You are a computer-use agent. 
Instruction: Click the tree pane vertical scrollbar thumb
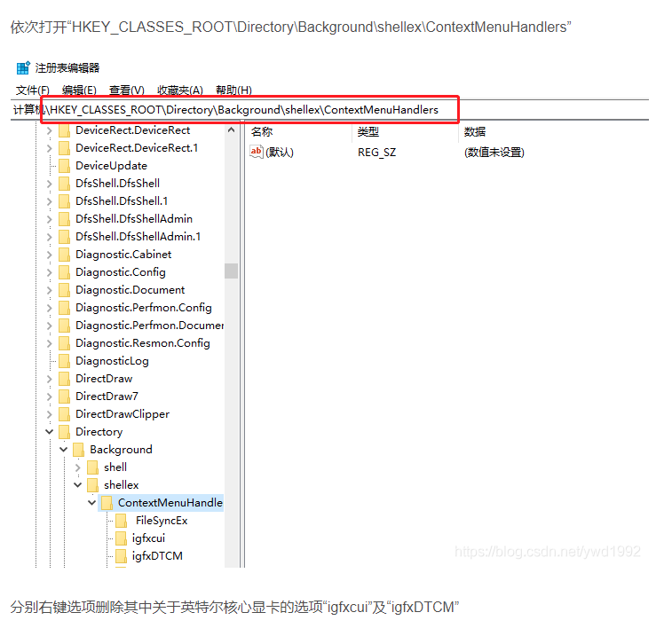(x=231, y=271)
